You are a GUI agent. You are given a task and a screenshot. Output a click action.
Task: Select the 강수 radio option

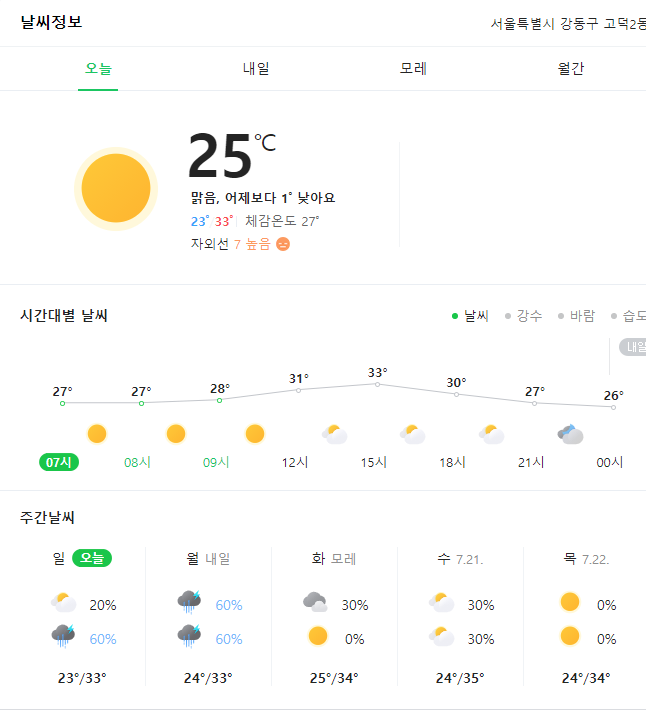pyautogui.click(x=523, y=316)
